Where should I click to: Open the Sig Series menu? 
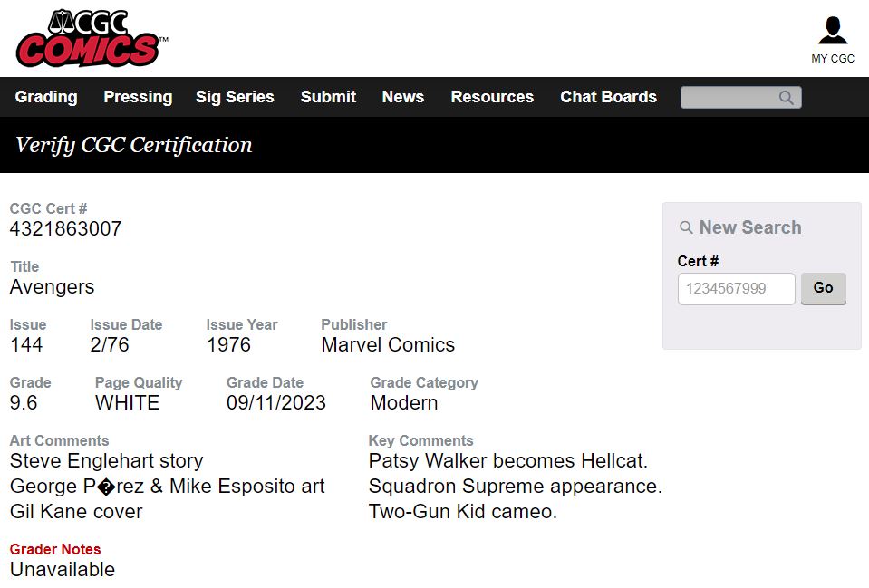point(235,97)
